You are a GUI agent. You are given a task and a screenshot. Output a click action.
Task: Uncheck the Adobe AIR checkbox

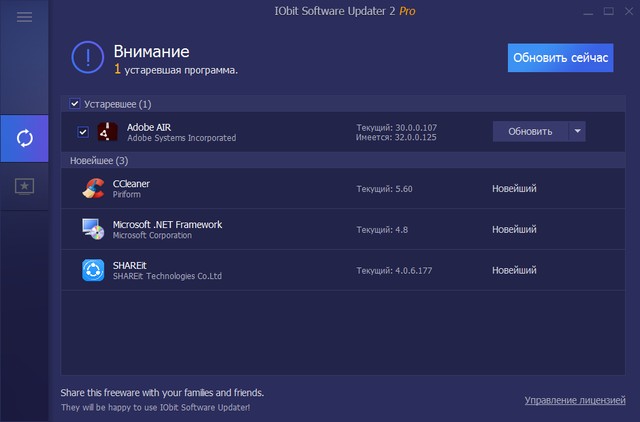pyautogui.click(x=83, y=132)
